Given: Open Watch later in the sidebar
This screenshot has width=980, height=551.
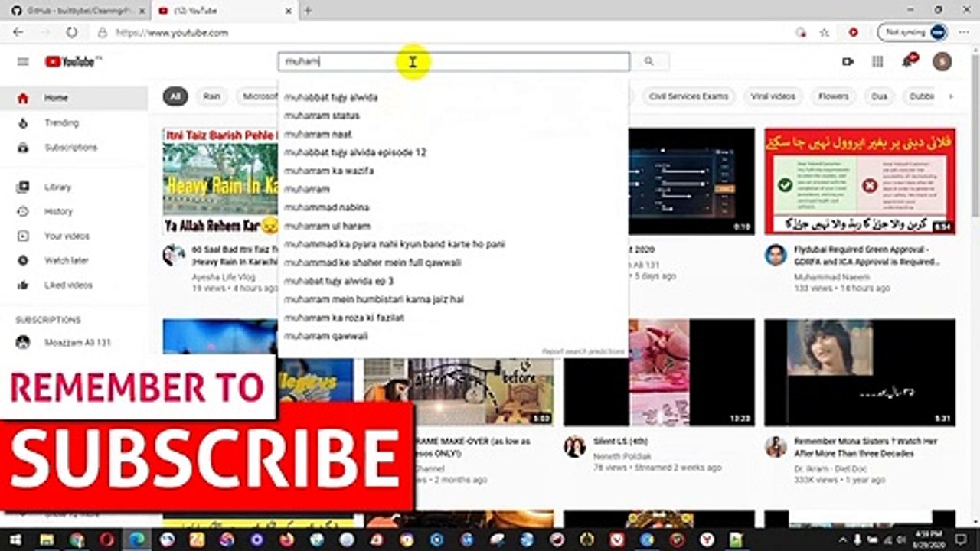Looking at the screenshot, I should click(x=73, y=260).
